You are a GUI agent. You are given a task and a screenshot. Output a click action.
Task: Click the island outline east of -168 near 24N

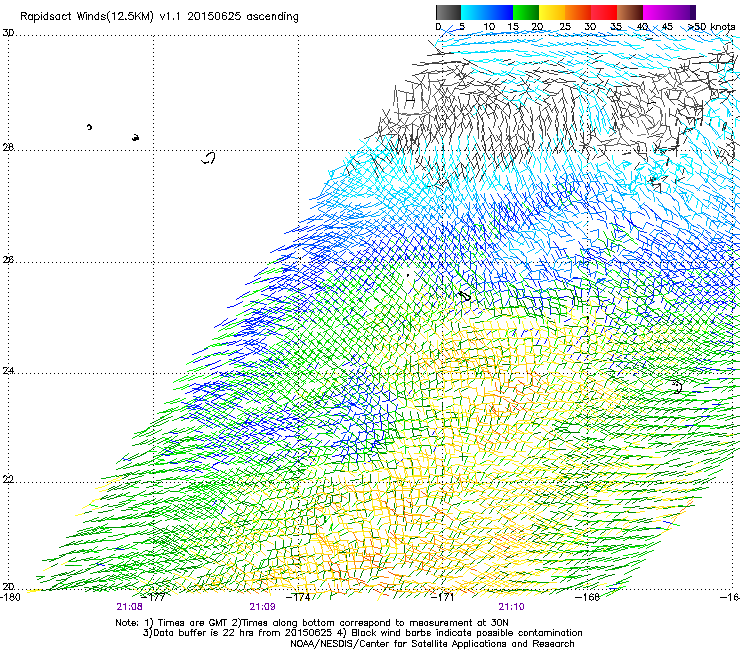(x=677, y=387)
